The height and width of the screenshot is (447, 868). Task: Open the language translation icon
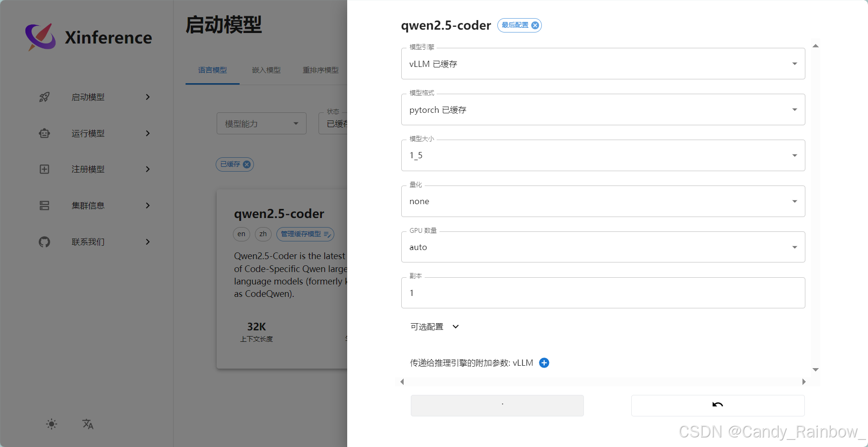click(88, 424)
